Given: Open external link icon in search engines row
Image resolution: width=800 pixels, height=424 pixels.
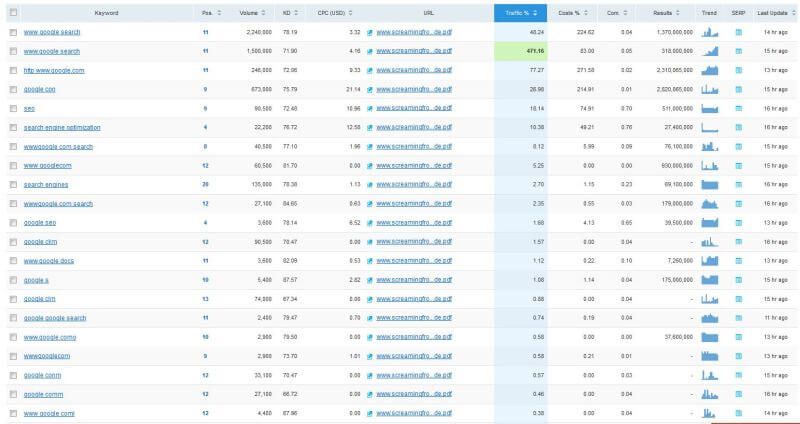Looking at the screenshot, I should (370, 185).
